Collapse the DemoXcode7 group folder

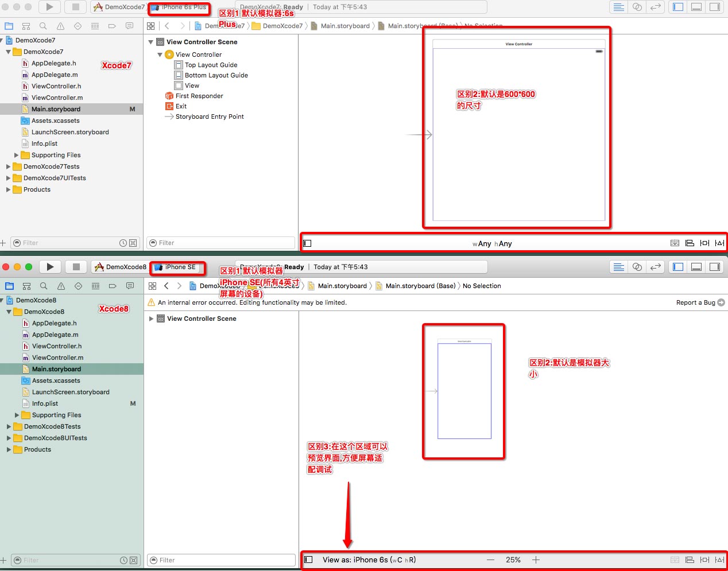[x=8, y=52]
